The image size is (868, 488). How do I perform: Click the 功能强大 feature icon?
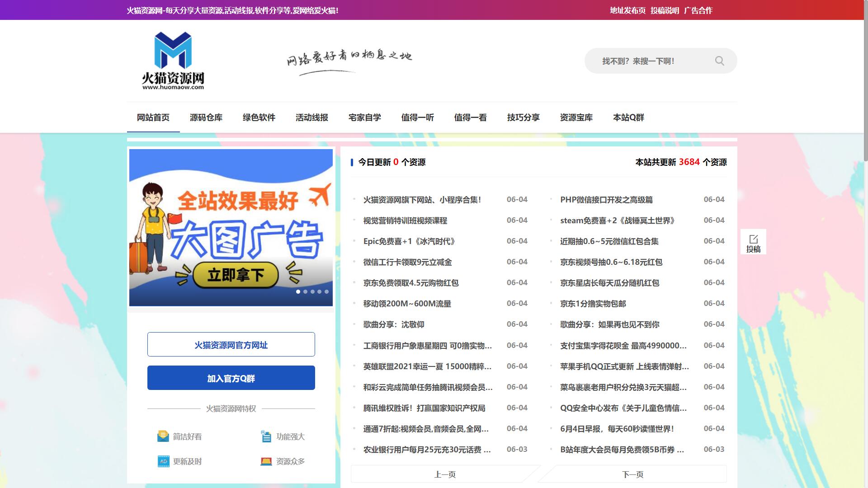pos(266,436)
